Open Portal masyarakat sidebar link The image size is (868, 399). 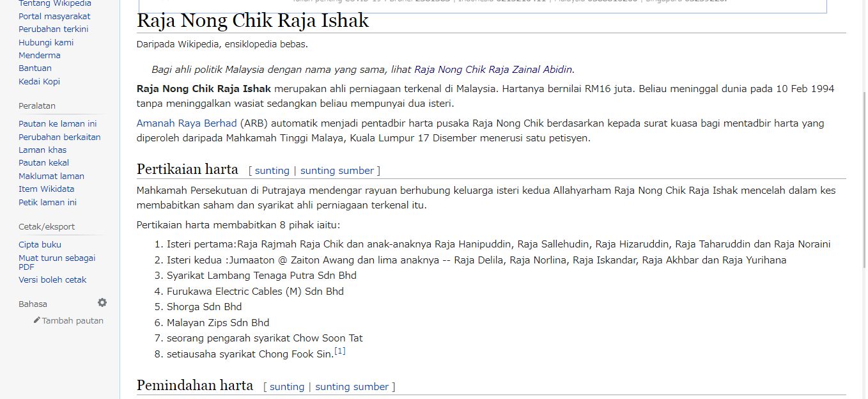54,16
